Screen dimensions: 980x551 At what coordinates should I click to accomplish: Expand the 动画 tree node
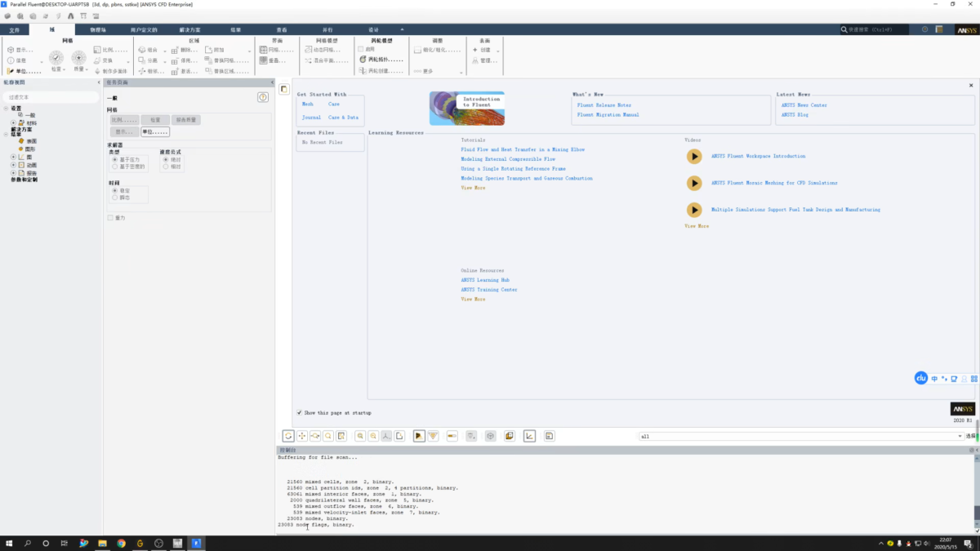[13, 165]
